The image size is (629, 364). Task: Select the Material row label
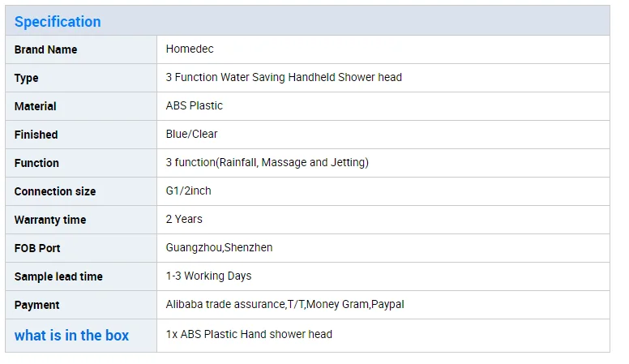36,106
